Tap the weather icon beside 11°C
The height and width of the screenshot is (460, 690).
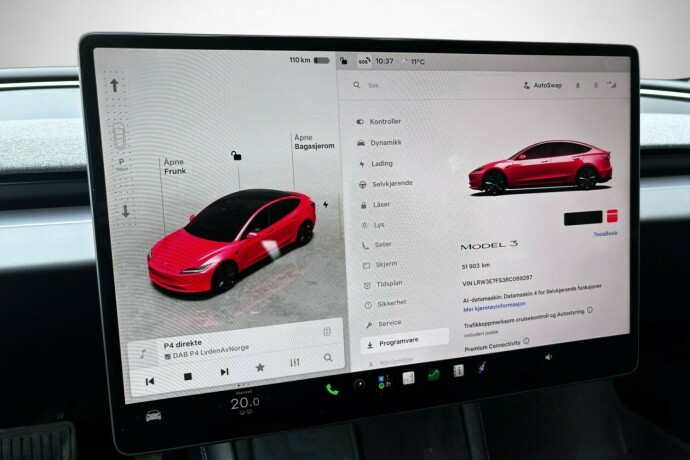(x=404, y=62)
